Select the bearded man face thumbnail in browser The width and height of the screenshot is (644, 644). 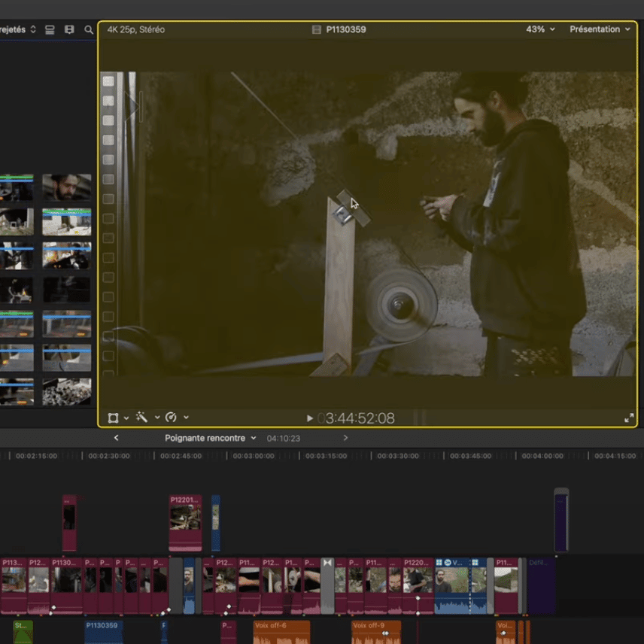click(x=66, y=187)
